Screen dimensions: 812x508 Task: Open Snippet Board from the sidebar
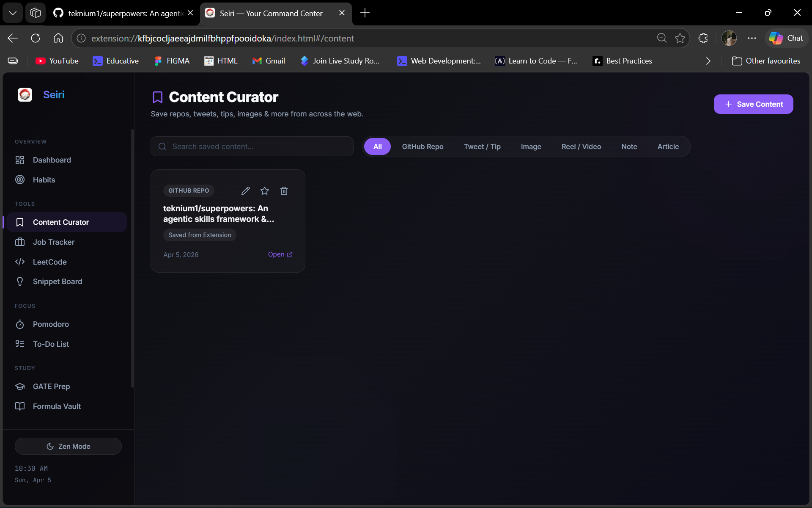tap(57, 282)
